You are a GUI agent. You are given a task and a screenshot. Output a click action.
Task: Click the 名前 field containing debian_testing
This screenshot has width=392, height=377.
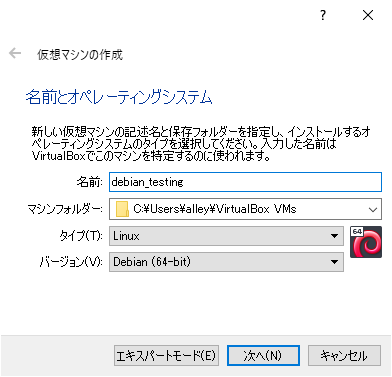click(x=245, y=182)
